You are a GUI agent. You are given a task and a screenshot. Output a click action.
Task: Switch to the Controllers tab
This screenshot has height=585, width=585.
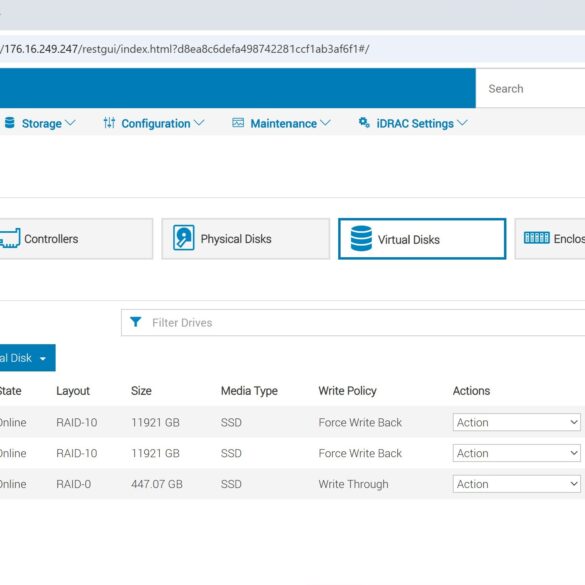tap(76, 239)
